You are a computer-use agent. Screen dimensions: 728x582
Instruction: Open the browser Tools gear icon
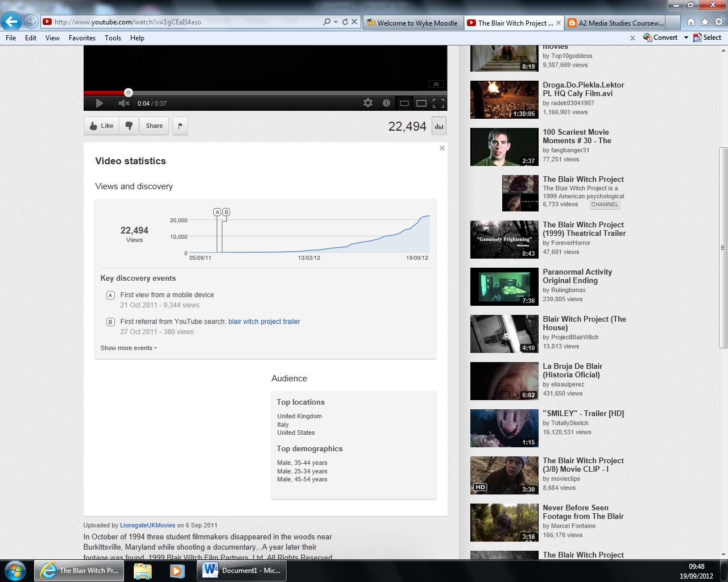[x=718, y=22]
